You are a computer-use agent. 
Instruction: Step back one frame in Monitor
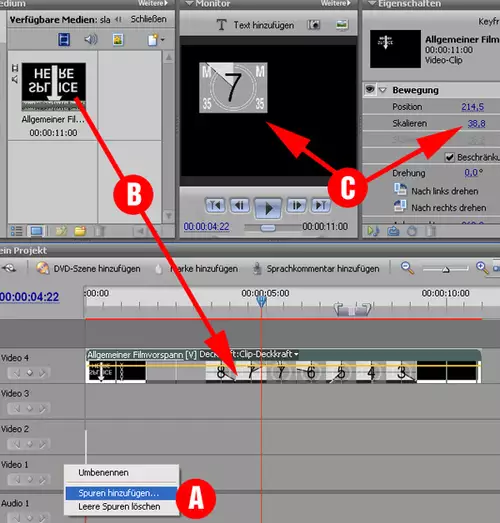click(x=239, y=205)
